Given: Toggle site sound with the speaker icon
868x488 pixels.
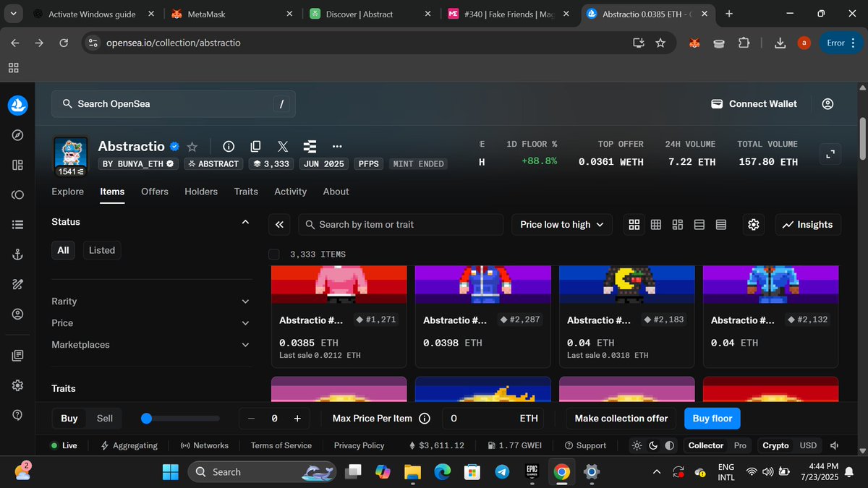Looking at the screenshot, I should coord(834,445).
